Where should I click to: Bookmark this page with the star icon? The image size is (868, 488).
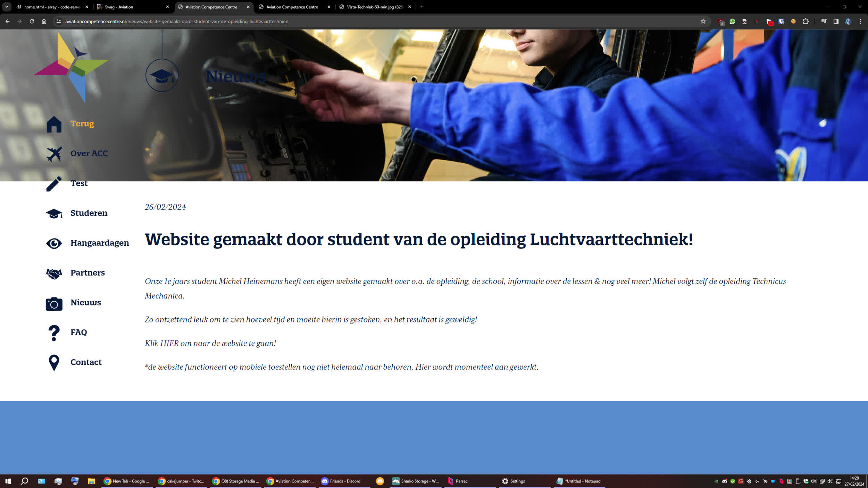(703, 21)
